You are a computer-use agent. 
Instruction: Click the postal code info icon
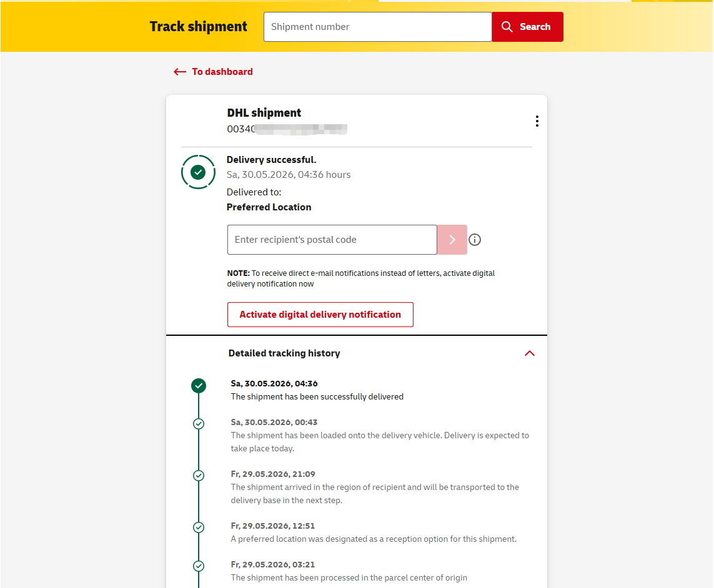point(475,240)
